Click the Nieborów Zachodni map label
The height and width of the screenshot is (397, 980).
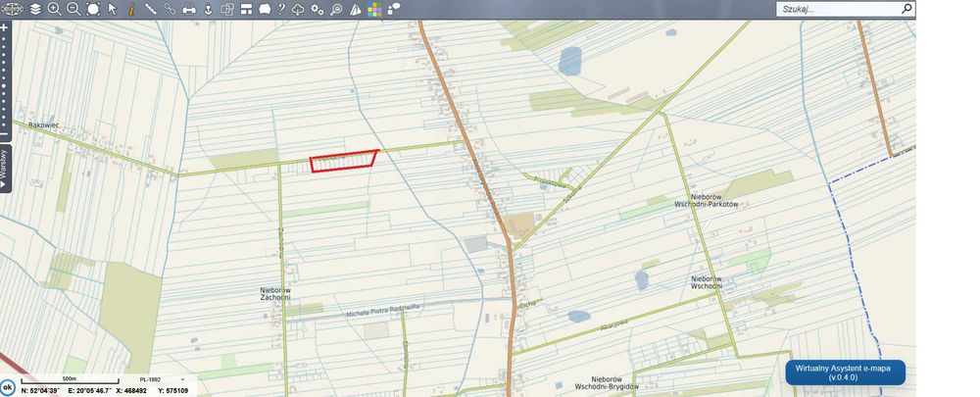[275, 294]
